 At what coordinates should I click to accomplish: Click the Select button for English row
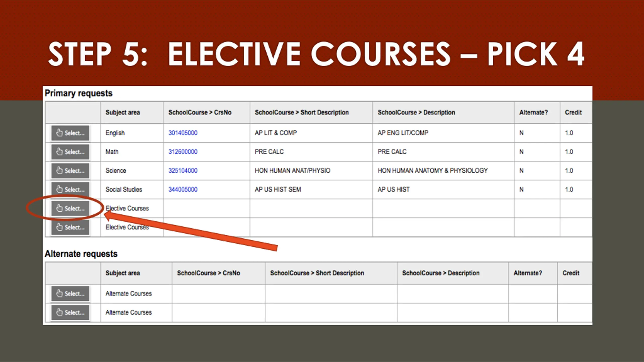70,133
